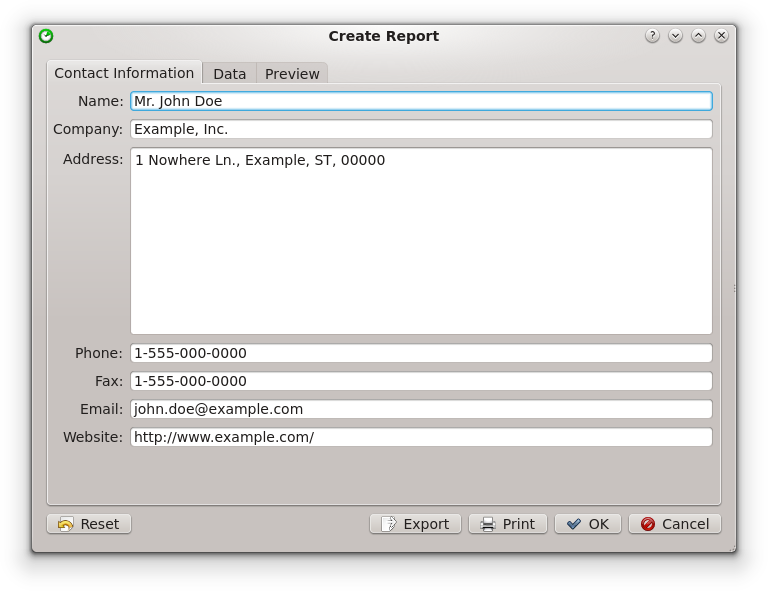Click into the Company text field
The image size is (768, 591).
[x=421, y=129]
